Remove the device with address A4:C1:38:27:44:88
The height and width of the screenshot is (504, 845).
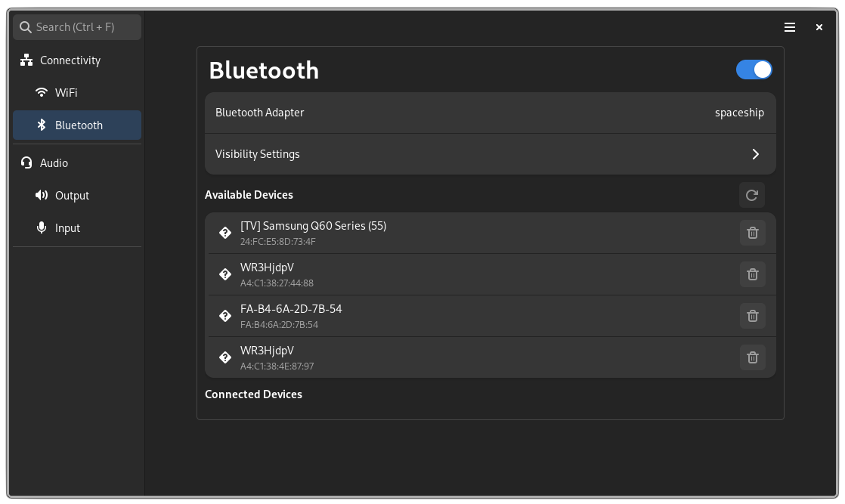(752, 274)
